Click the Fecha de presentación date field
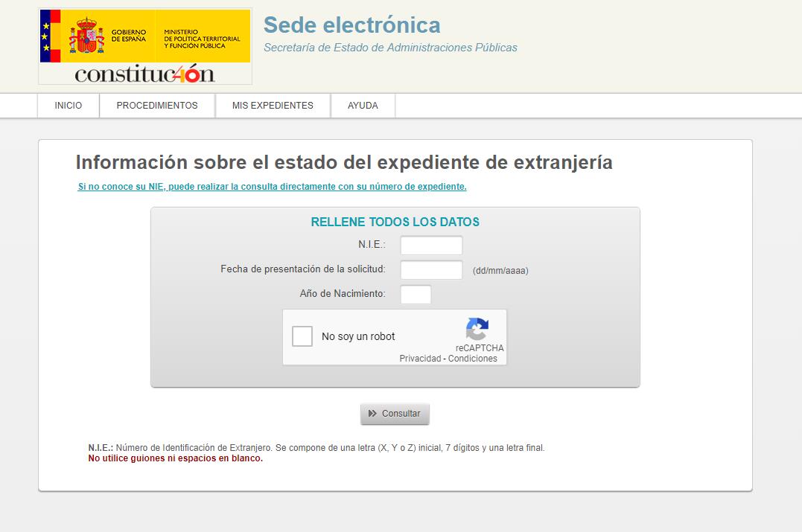The height and width of the screenshot is (532, 802). point(431,270)
